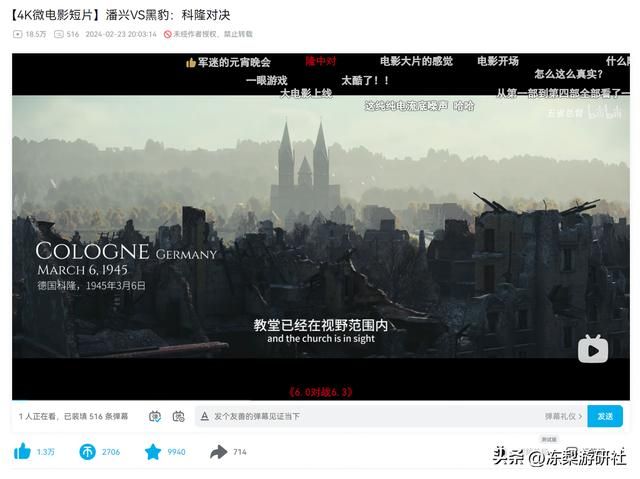Toggle the danmaku display icon
The width and height of the screenshot is (640, 479).
tap(155, 416)
